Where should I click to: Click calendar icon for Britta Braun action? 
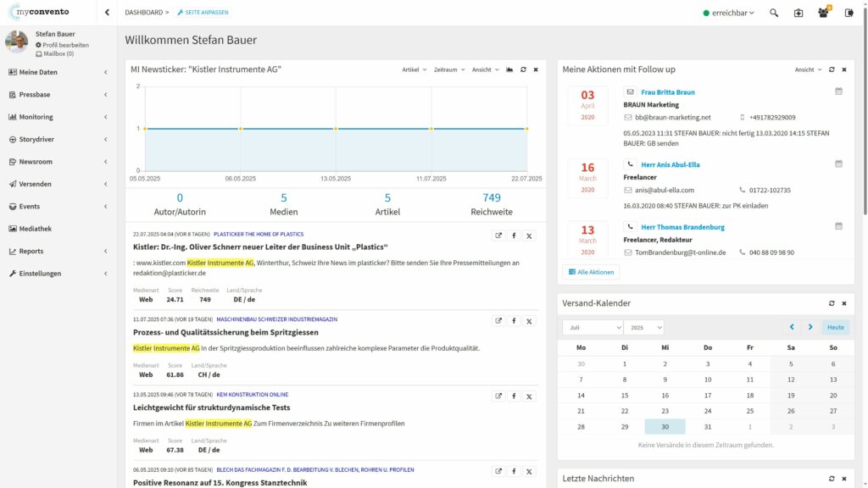838,91
